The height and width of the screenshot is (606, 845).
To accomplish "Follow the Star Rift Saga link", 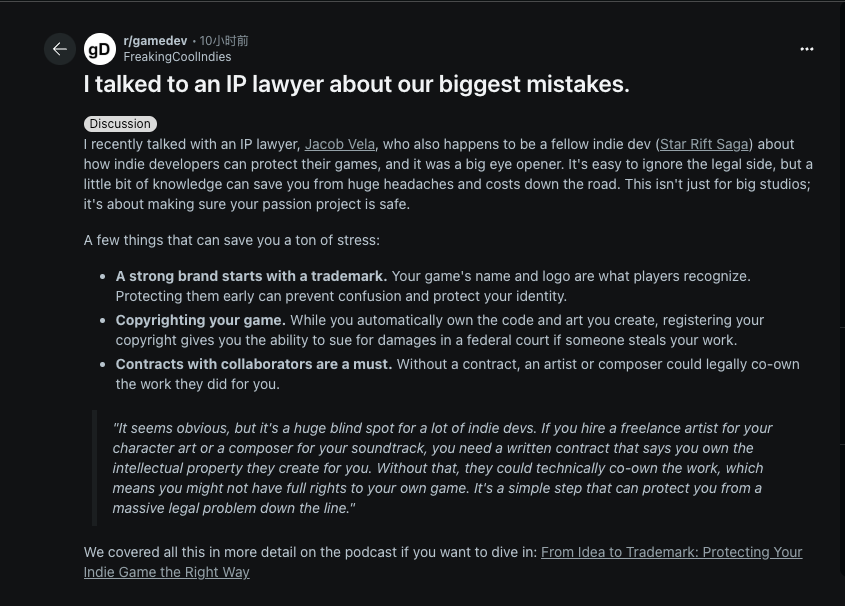I will click(x=705, y=144).
